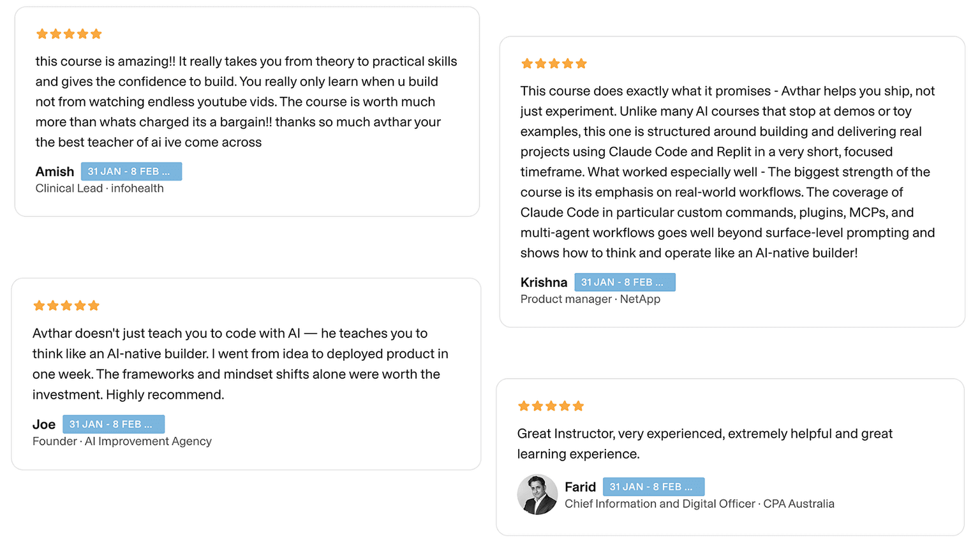Click reviewer name Krishna

pyautogui.click(x=544, y=283)
